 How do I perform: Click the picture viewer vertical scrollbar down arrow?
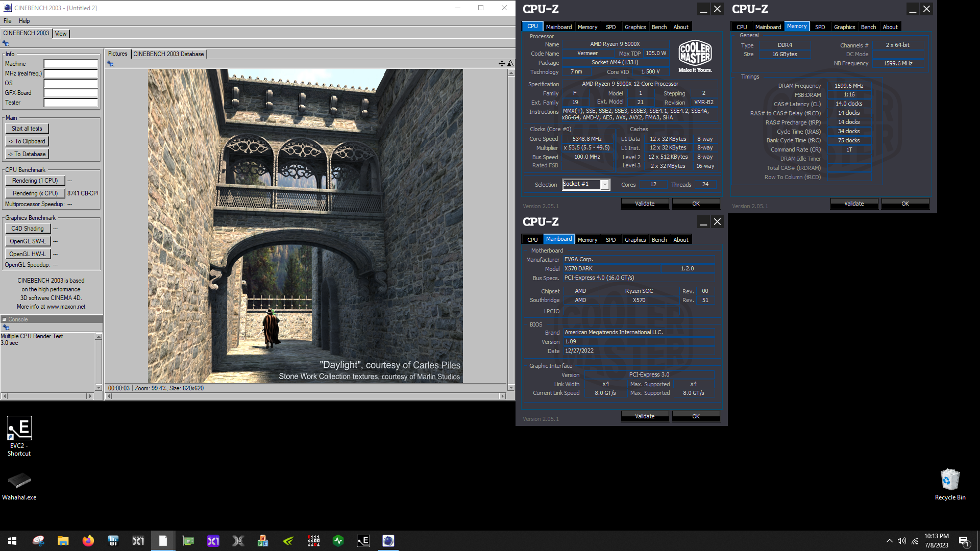(511, 388)
